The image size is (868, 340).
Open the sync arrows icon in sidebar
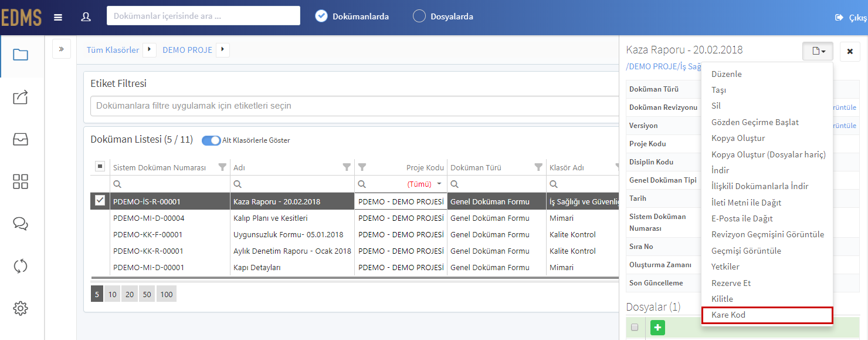pos(21,266)
